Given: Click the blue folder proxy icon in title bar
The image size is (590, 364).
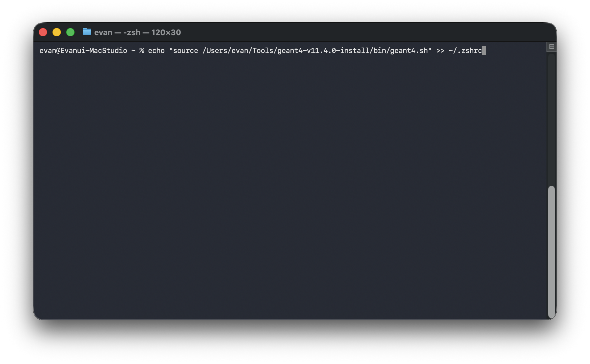Looking at the screenshot, I should tap(87, 32).
